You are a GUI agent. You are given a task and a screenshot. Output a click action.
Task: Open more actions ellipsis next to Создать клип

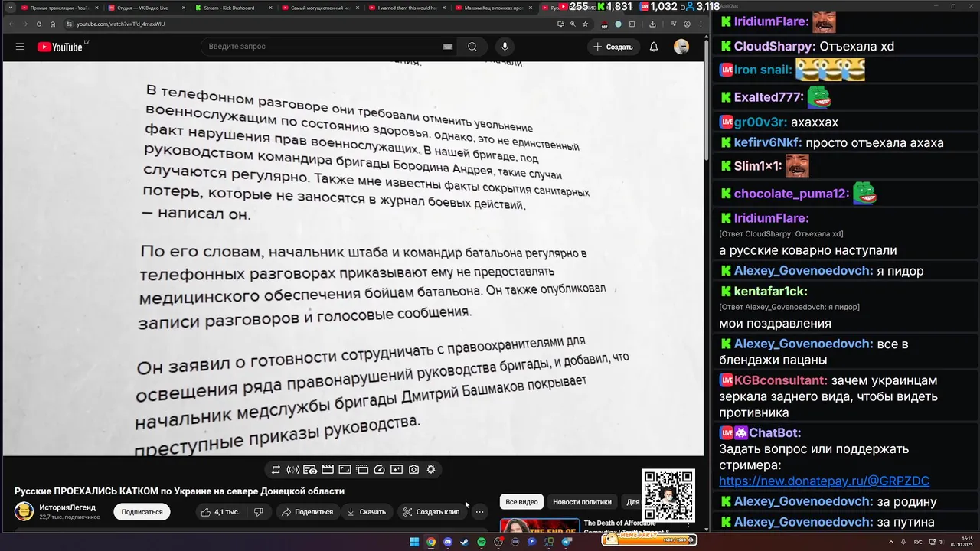coord(479,512)
